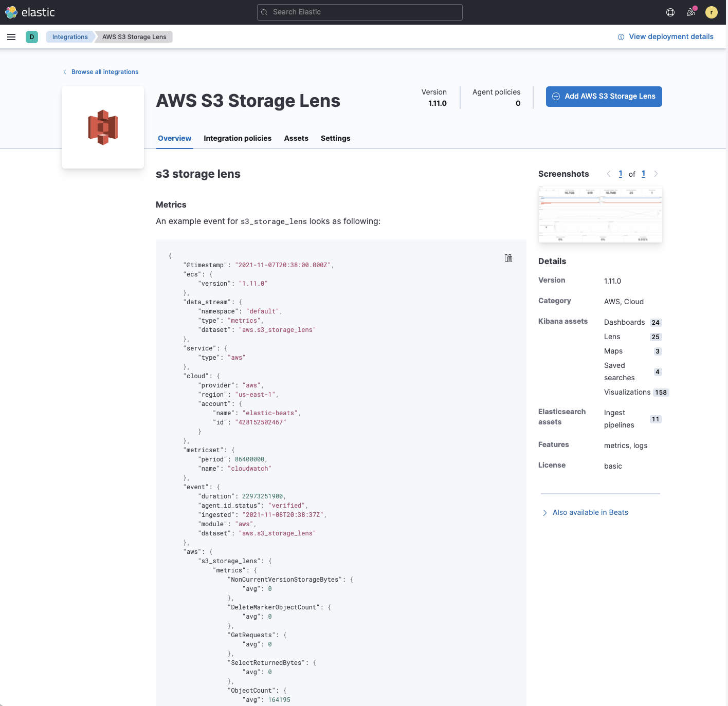Open the notifications bell icon
This screenshot has width=728, height=706.
point(690,12)
